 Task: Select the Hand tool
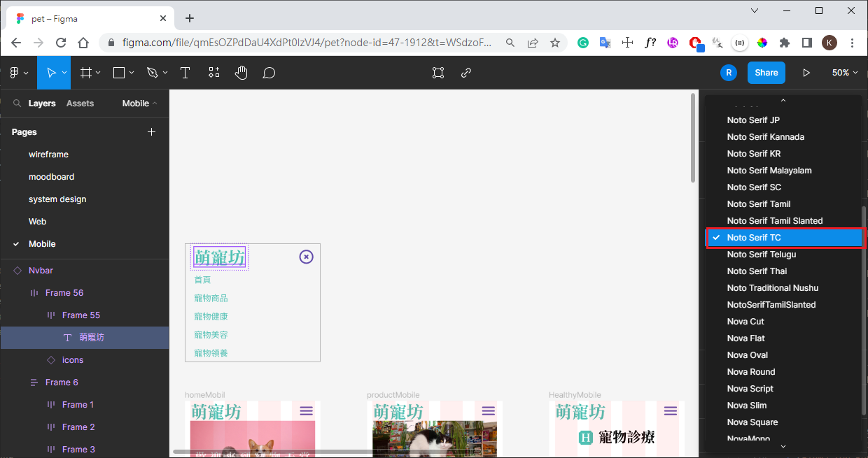pyautogui.click(x=241, y=73)
